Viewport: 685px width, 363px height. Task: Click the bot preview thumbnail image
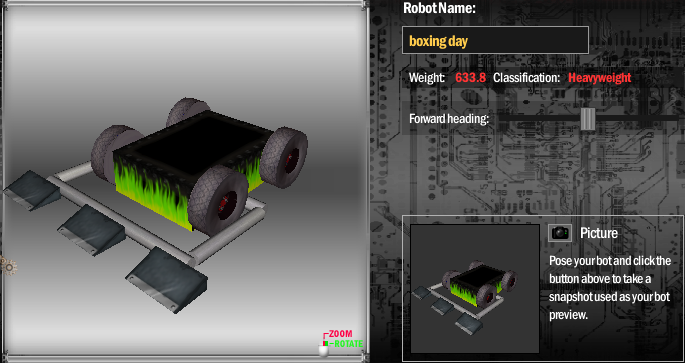pyautogui.click(x=475, y=288)
